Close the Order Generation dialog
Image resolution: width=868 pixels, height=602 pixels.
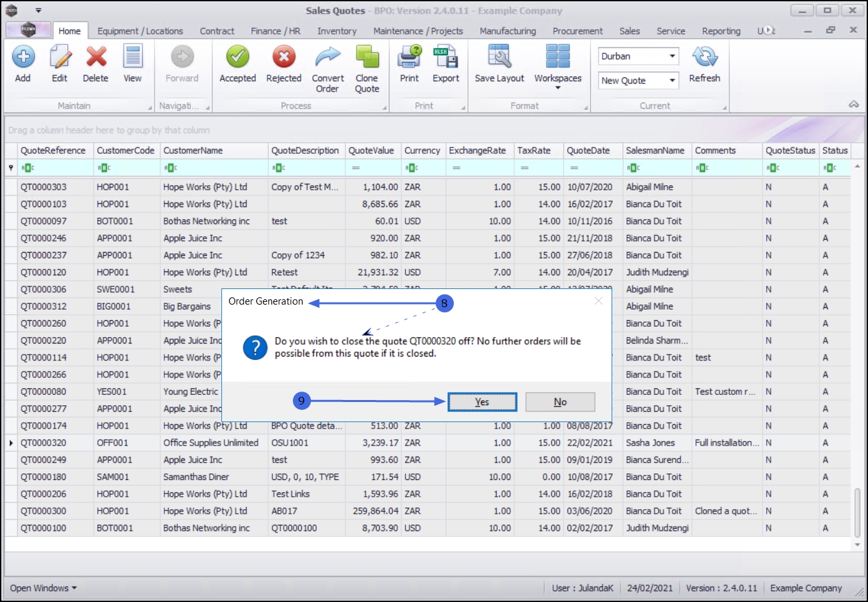(598, 301)
